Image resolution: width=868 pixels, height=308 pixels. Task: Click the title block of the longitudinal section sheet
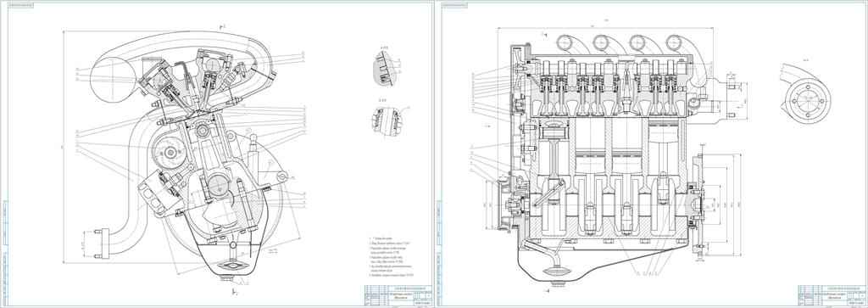coord(832,296)
